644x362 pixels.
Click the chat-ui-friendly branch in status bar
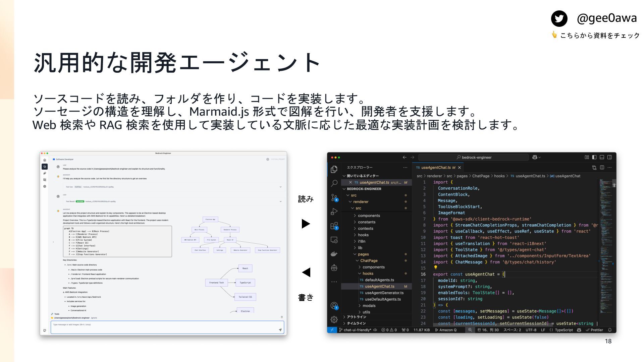[357, 330]
